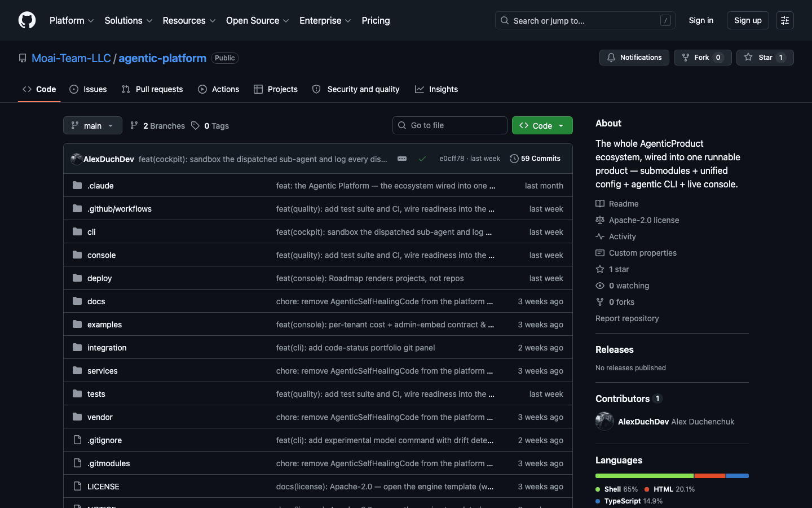Focus the Search or jump to field

(585, 20)
